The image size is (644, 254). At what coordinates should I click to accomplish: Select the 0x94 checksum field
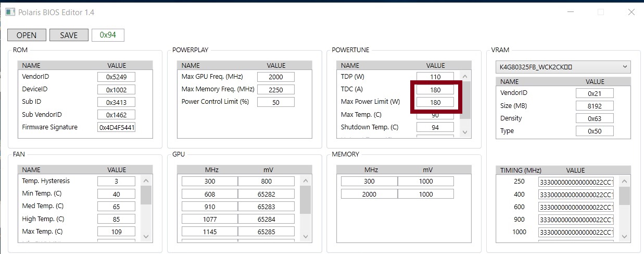point(108,35)
